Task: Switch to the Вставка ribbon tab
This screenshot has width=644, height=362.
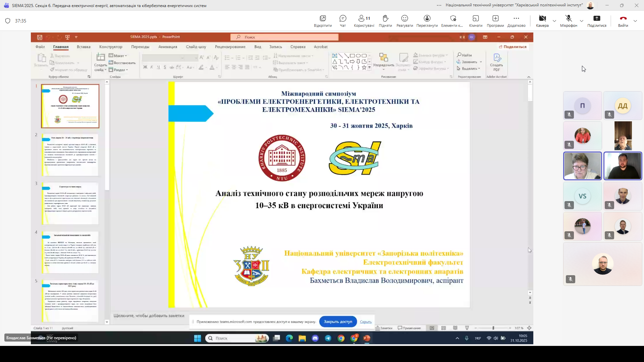Action: 83,47
